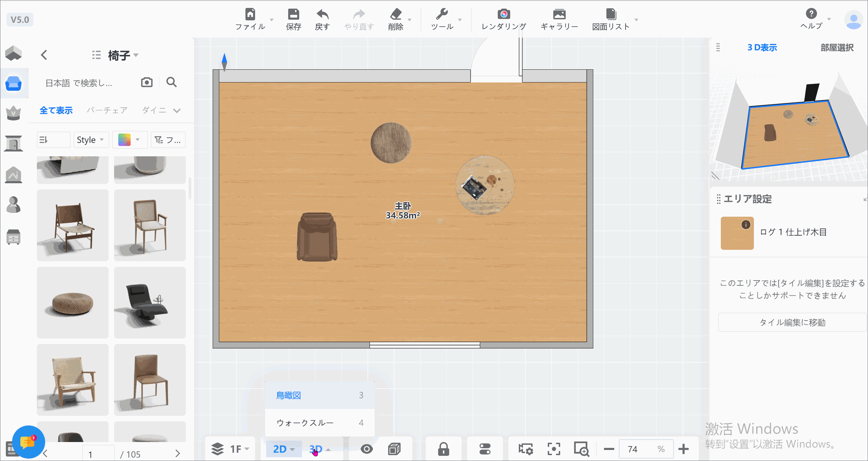Viewport: 868px width, 461px height.
Task: Open the ギャラリー icon
Action: point(559,14)
